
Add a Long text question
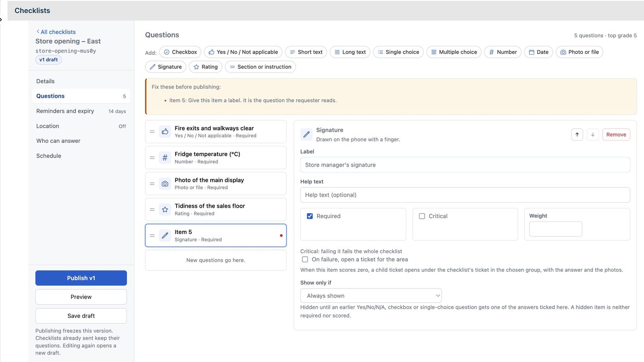(x=350, y=52)
